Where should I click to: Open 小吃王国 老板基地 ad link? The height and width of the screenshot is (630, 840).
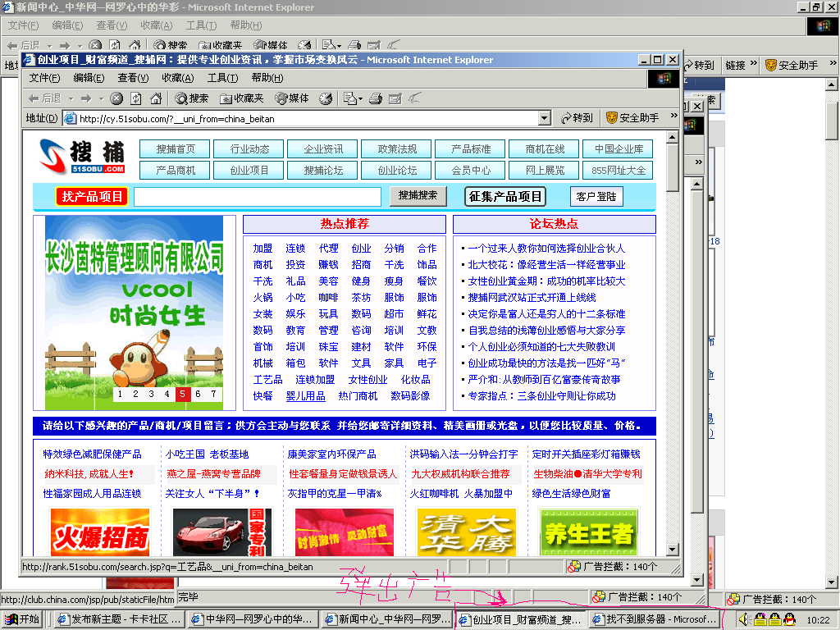point(208,454)
